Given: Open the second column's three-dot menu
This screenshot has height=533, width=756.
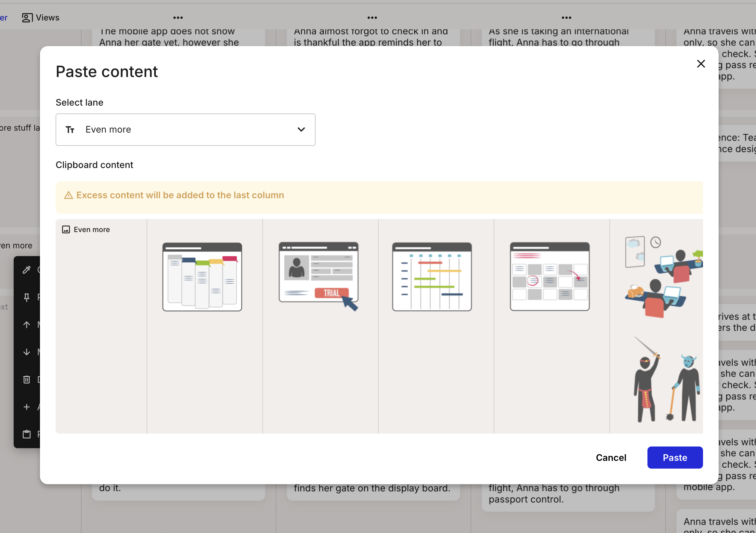Looking at the screenshot, I should click(x=372, y=18).
